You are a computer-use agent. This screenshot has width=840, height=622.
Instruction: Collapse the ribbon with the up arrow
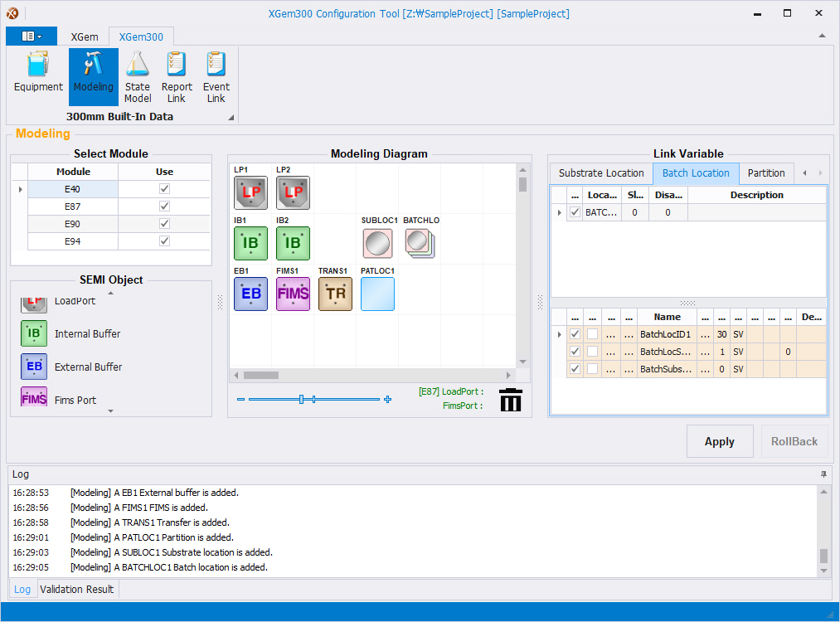822,36
